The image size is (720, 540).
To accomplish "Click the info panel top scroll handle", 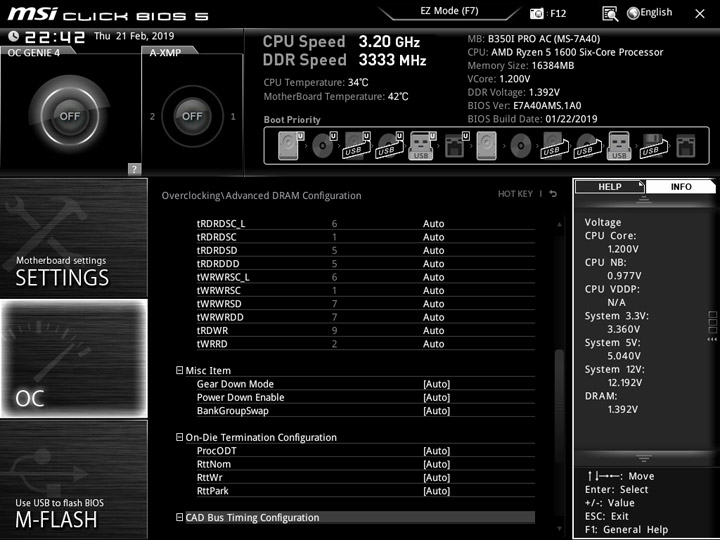I will (x=644, y=200).
